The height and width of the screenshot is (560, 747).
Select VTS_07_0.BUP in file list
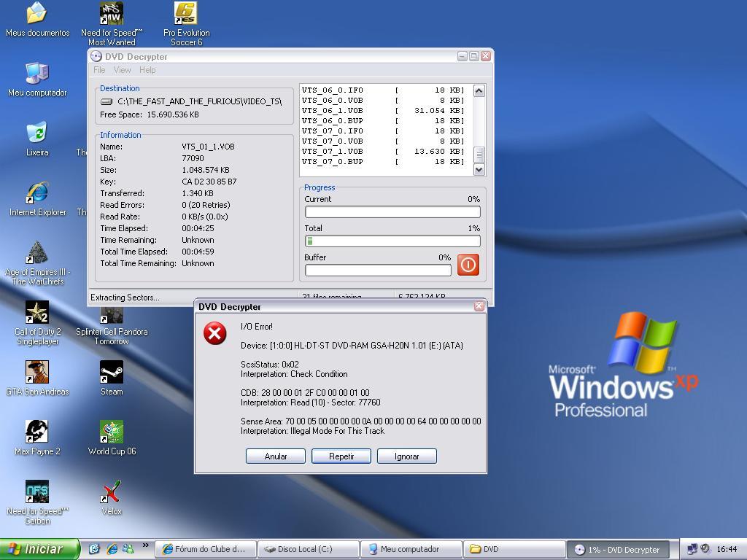[x=383, y=162]
